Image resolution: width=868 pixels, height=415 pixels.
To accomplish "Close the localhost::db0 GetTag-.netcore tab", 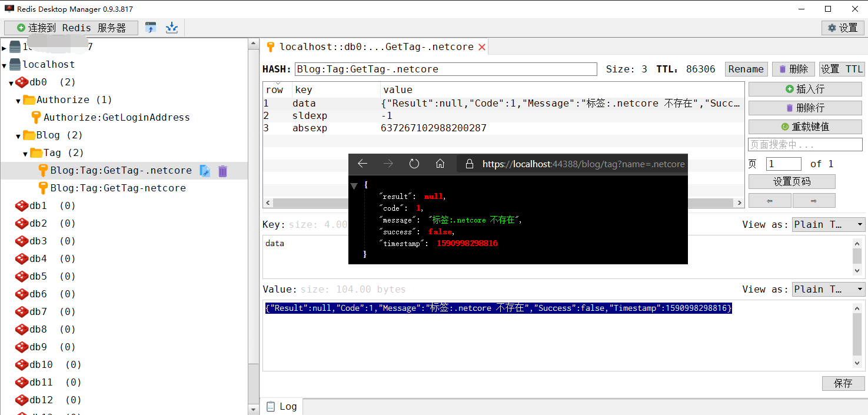I will click(482, 47).
